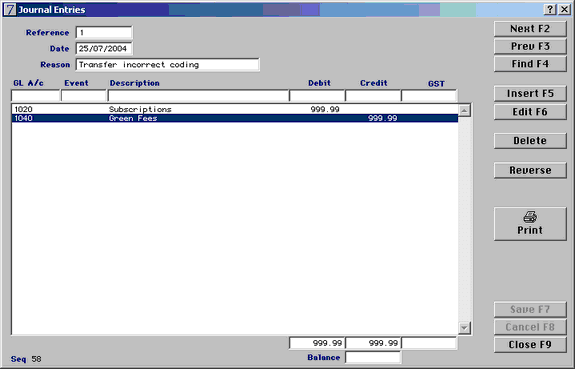
Task: Click the Seq 58 label
Action: click(x=26, y=359)
